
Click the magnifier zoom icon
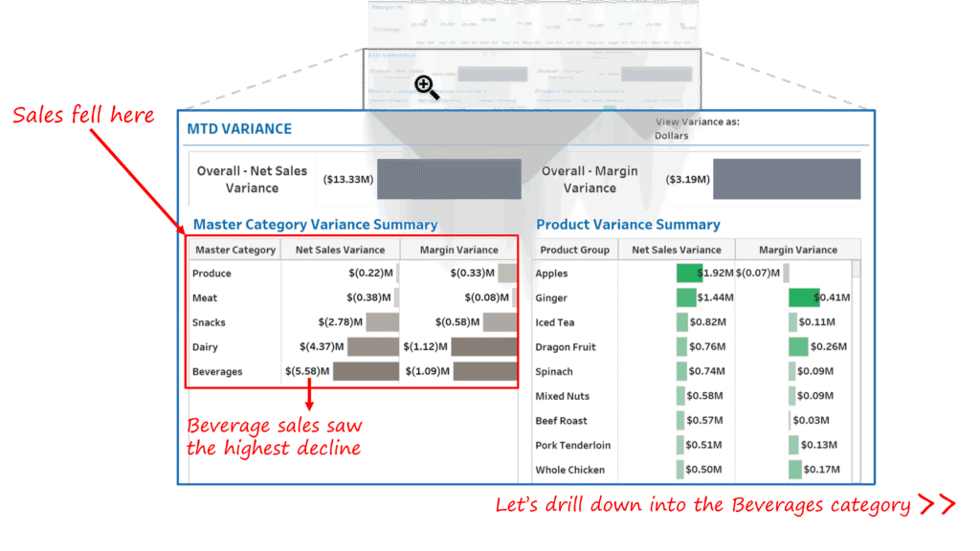pyautogui.click(x=426, y=87)
